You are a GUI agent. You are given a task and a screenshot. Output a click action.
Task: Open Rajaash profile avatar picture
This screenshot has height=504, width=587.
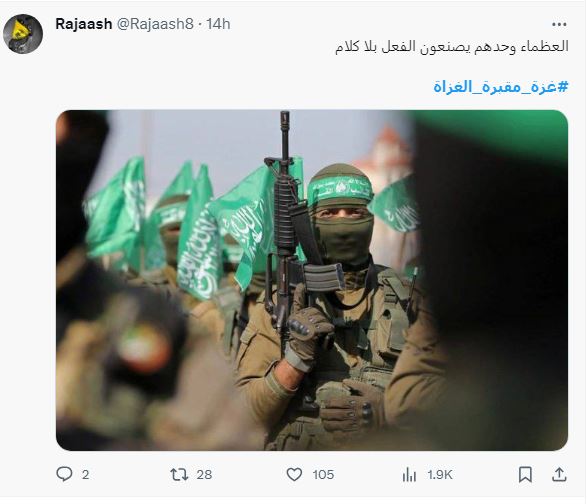point(23,34)
